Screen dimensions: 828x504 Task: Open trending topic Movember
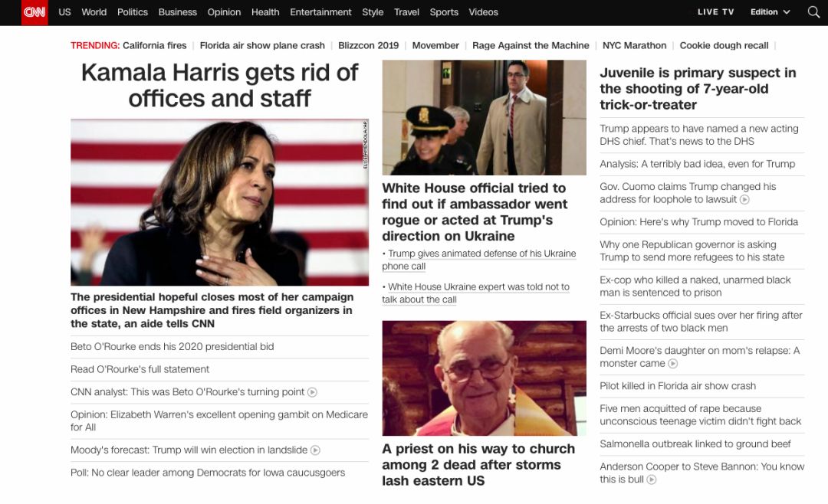point(435,45)
